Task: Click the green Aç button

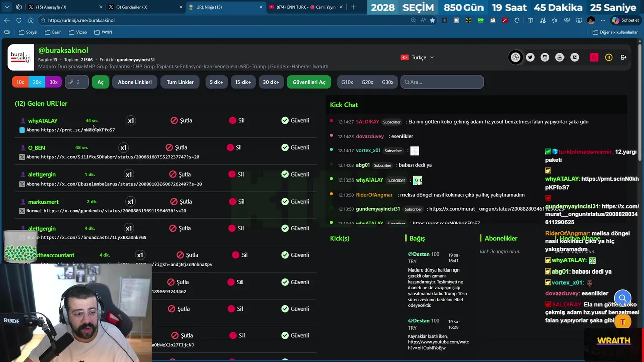Action: pyautogui.click(x=100, y=82)
